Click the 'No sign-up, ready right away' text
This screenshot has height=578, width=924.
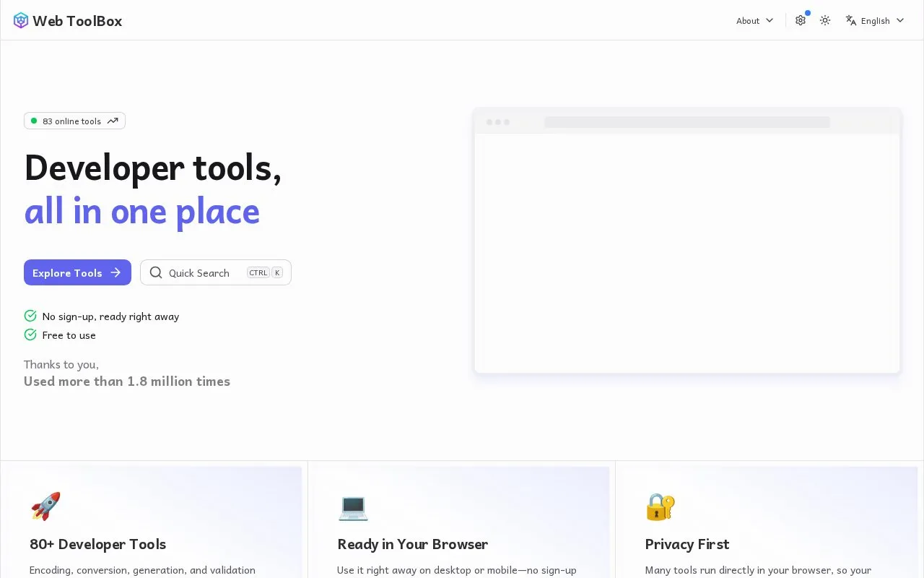(x=110, y=316)
